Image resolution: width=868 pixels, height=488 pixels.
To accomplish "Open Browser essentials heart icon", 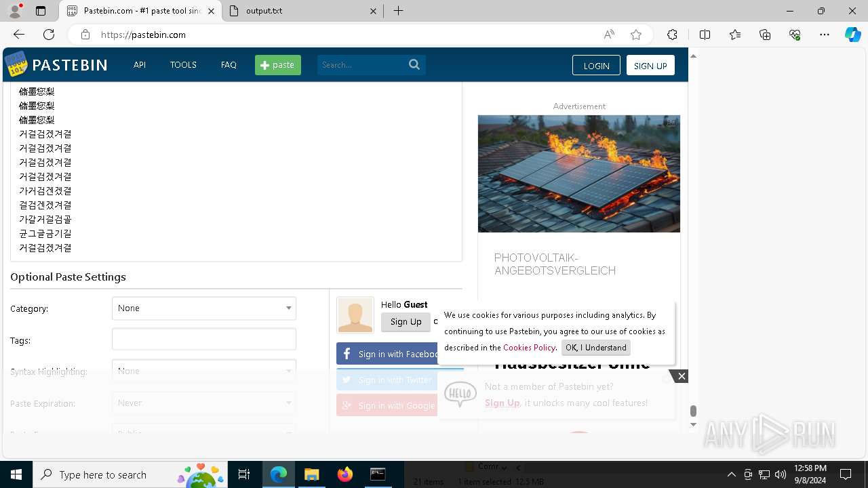I will point(795,35).
